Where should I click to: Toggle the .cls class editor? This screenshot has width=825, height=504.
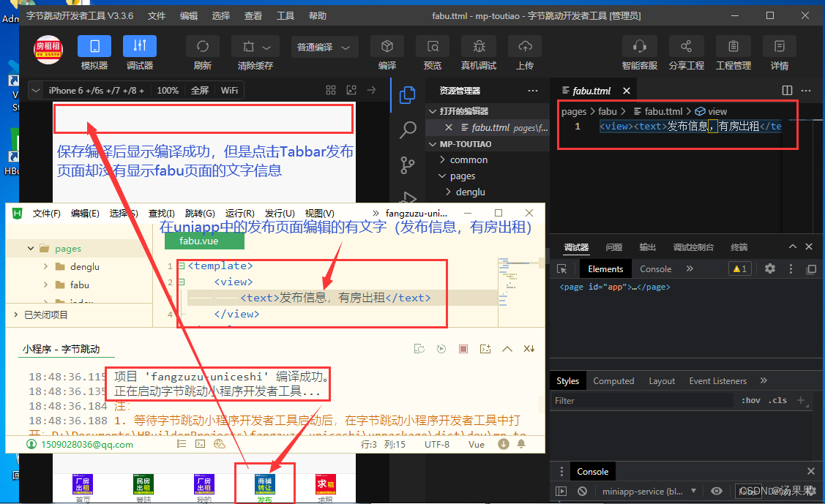click(777, 400)
